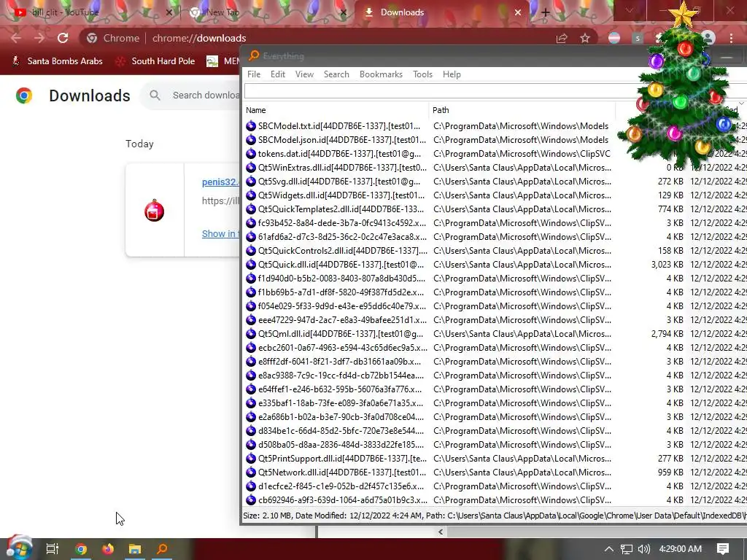Reload the Chrome downloads page

(63, 38)
